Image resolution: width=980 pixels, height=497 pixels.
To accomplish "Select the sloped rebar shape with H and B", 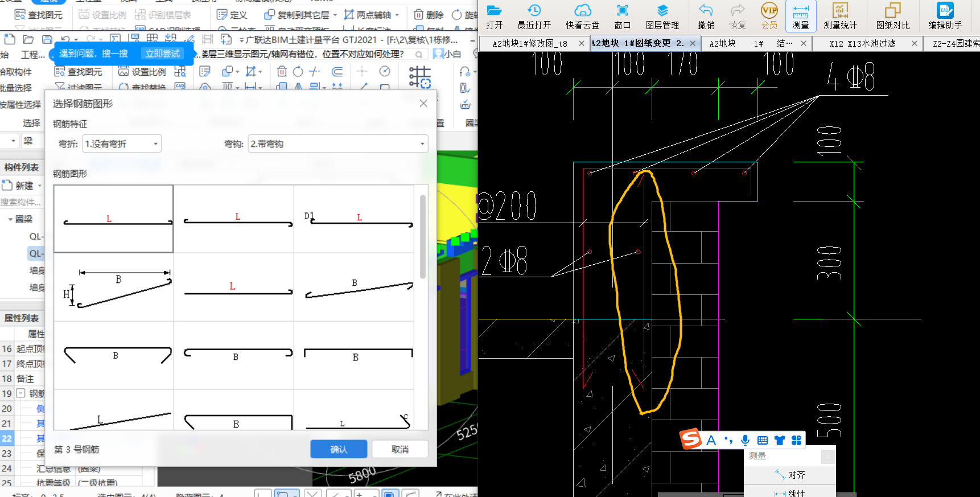I will (113, 287).
